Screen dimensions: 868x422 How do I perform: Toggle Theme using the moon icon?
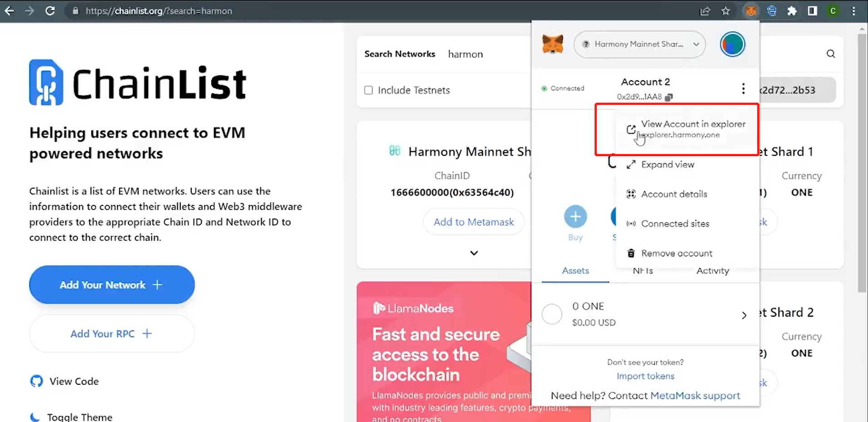(x=35, y=417)
